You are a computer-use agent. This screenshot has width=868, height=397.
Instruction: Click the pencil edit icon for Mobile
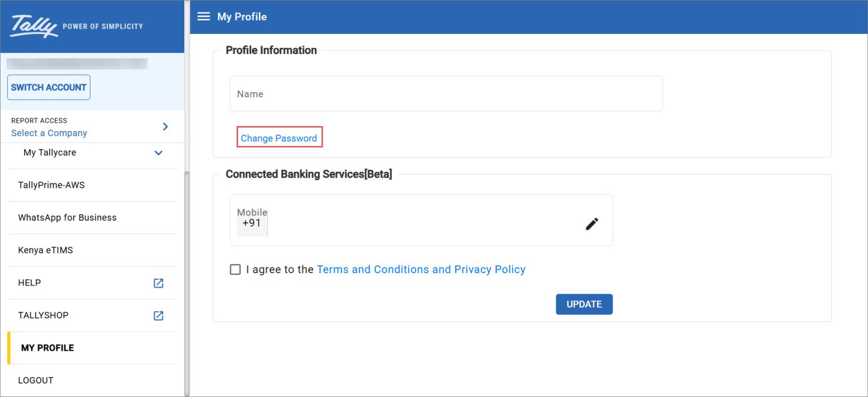[591, 224]
